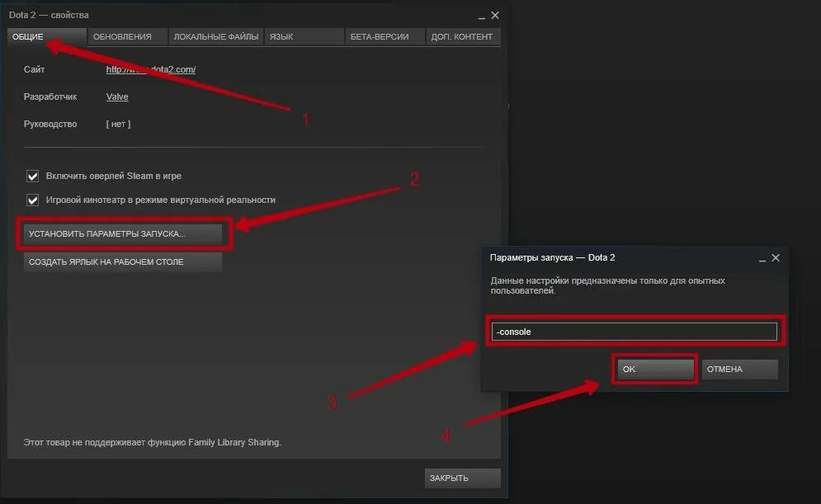Click the Valve developer link
The width and height of the screenshot is (821, 504).
click(x=117, y=97)
